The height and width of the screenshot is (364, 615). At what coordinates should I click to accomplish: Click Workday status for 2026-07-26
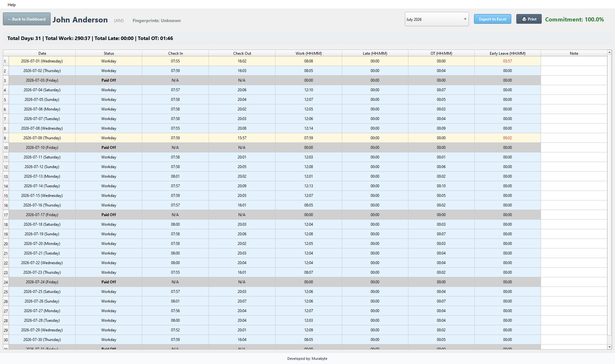click(x=109, y=301)
